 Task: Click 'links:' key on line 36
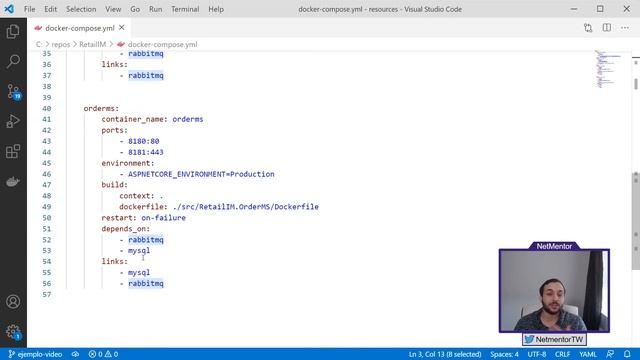pos(115,64)
